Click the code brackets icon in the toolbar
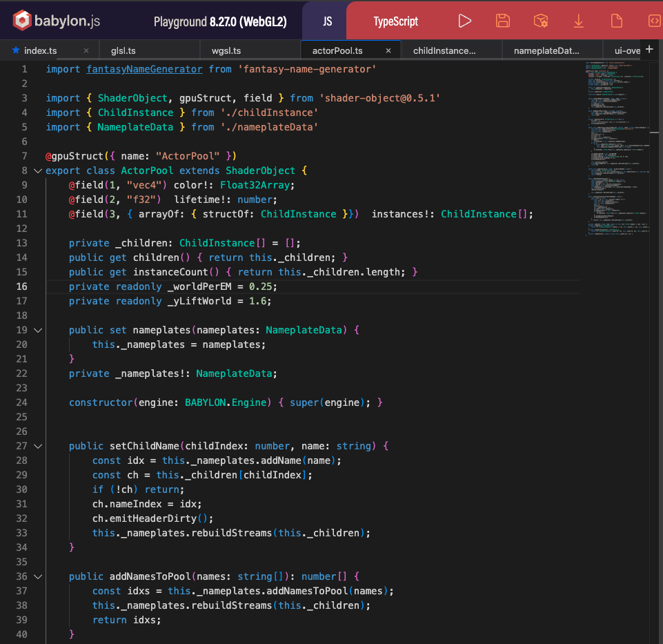The image size is (663, 644). pos(653,21)
